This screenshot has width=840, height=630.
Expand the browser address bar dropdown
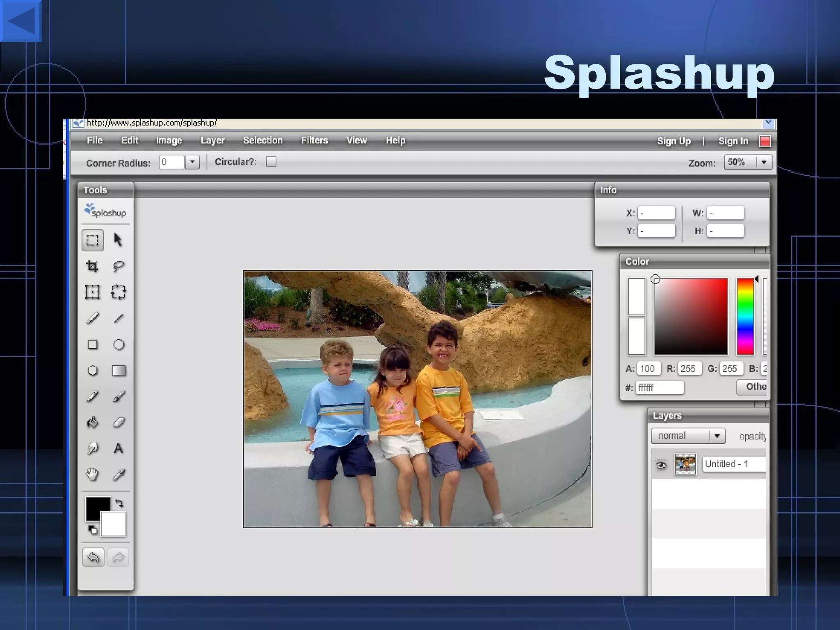[x=768, y=123]
